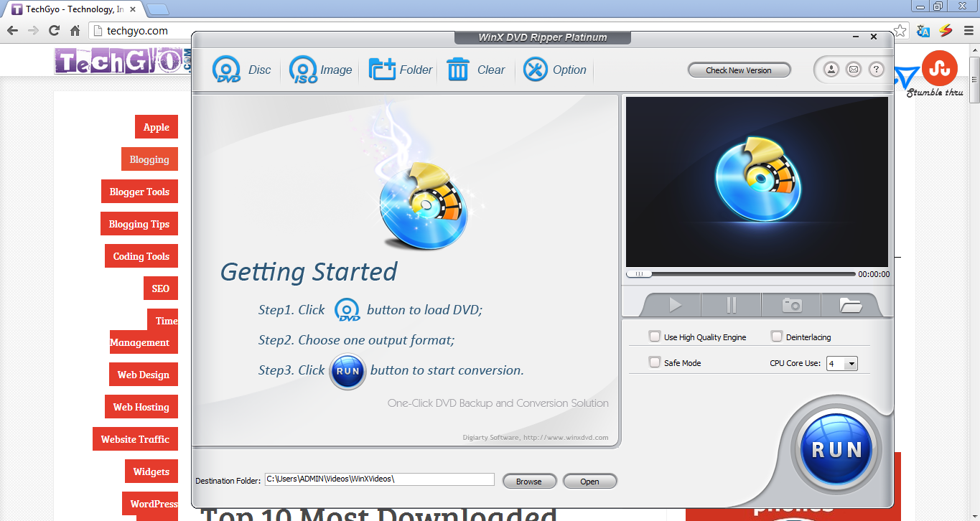Open the Coding Tools category
Viewport: 980px width, 521px height.
141,256
